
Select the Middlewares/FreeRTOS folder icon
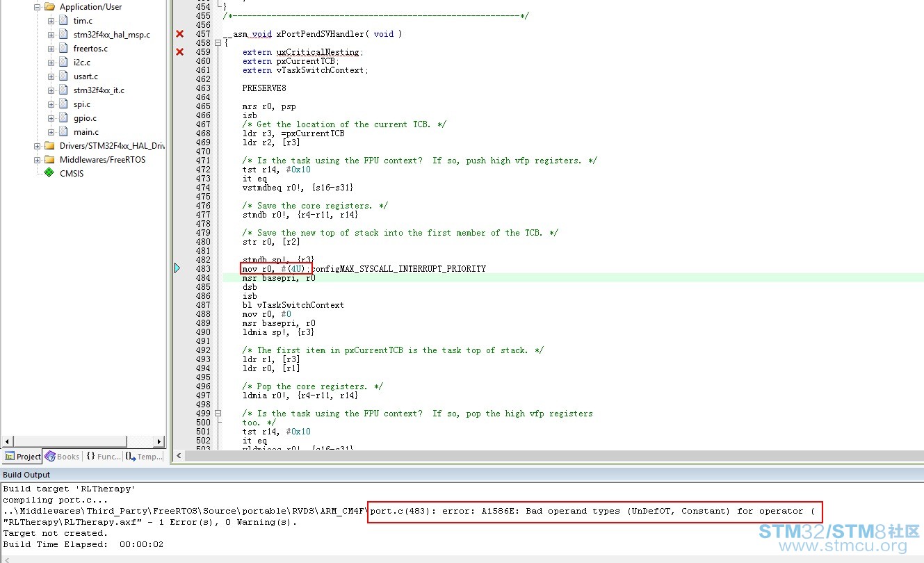[x=49, y=160]
